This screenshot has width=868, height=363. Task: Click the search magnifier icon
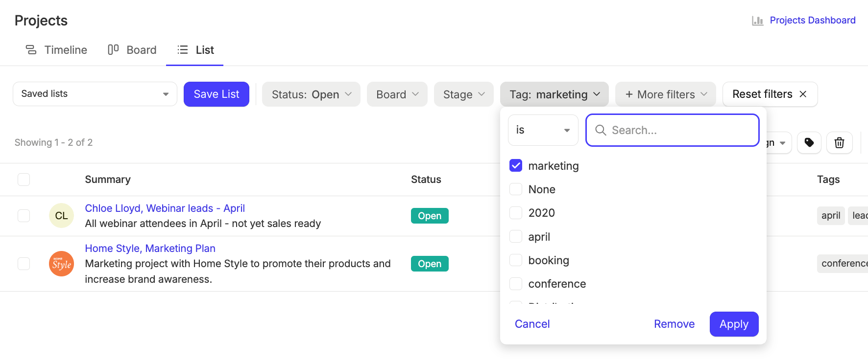coord(601,130)
